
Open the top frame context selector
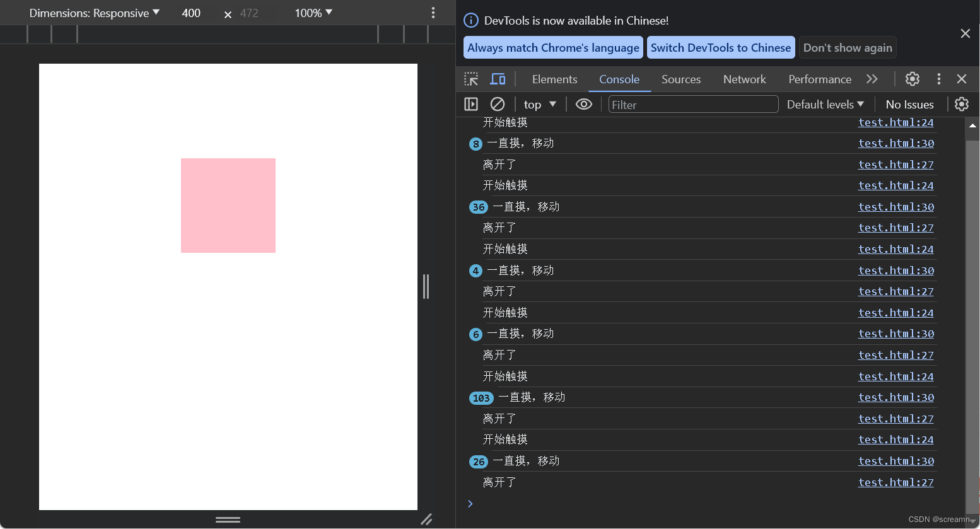[539, 104]
